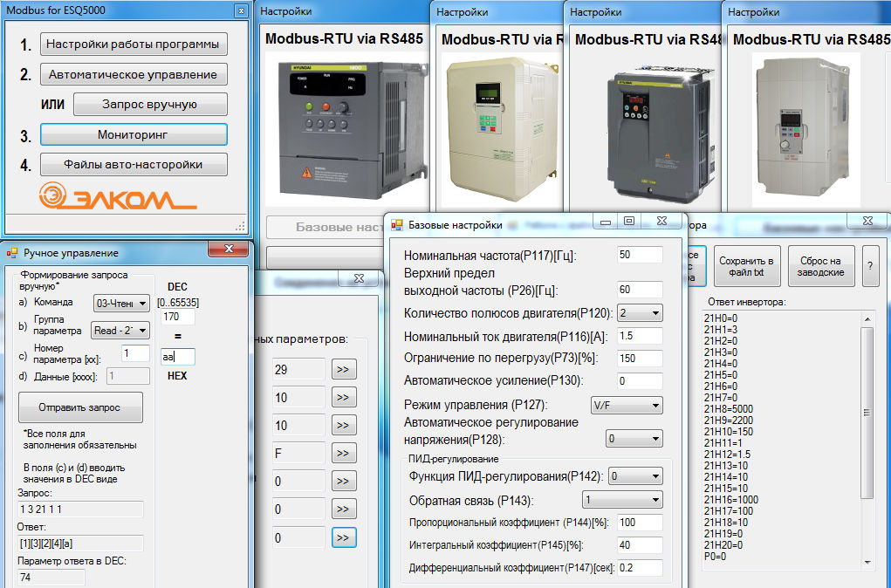Open Группа параметра dropdown showing Read
Screen dimensions: 891x588
click(120, 330)
